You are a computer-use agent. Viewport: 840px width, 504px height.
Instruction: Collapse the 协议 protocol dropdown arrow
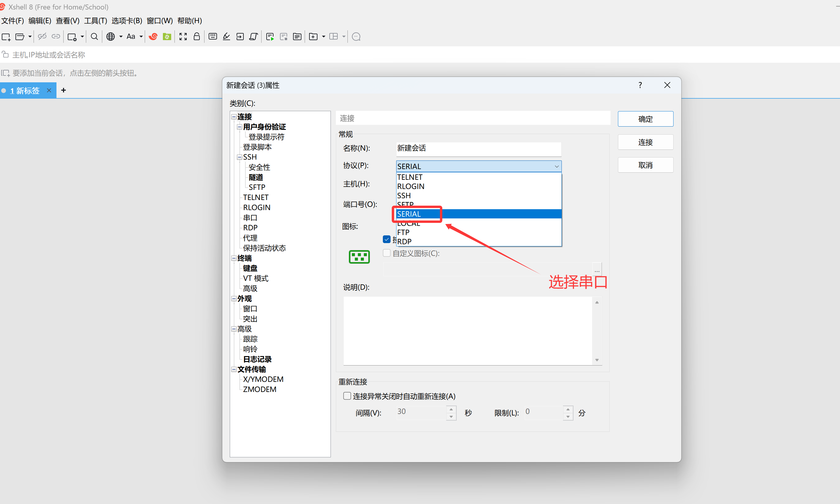[556, 166]
